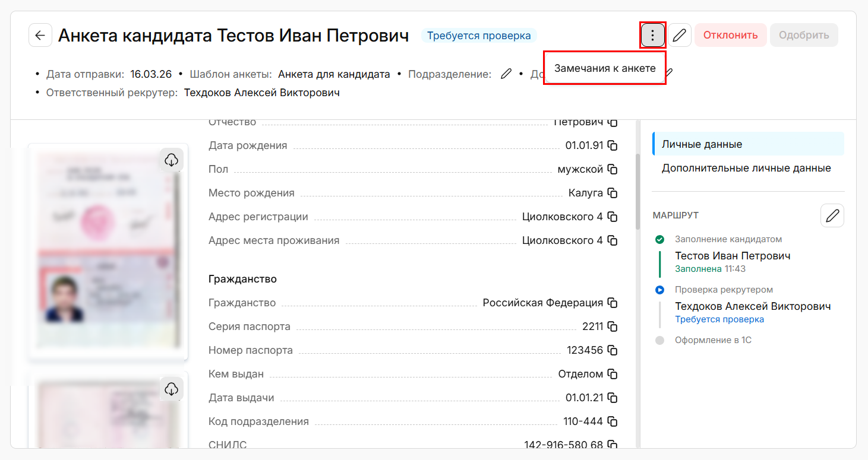Copy the Гражданство value

pos(613,303)
